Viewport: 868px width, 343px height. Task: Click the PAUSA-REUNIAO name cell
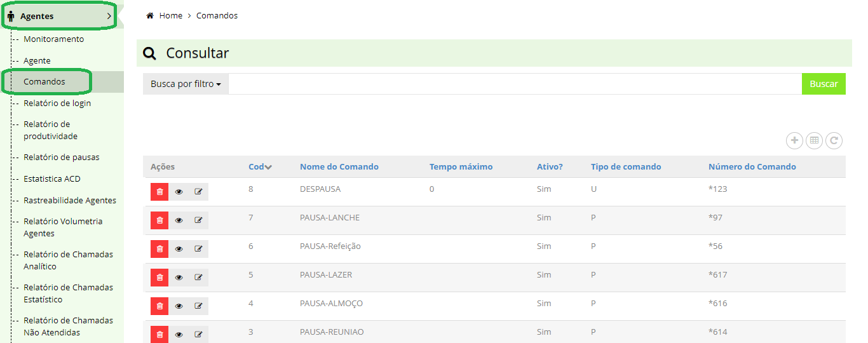point(332,332)
